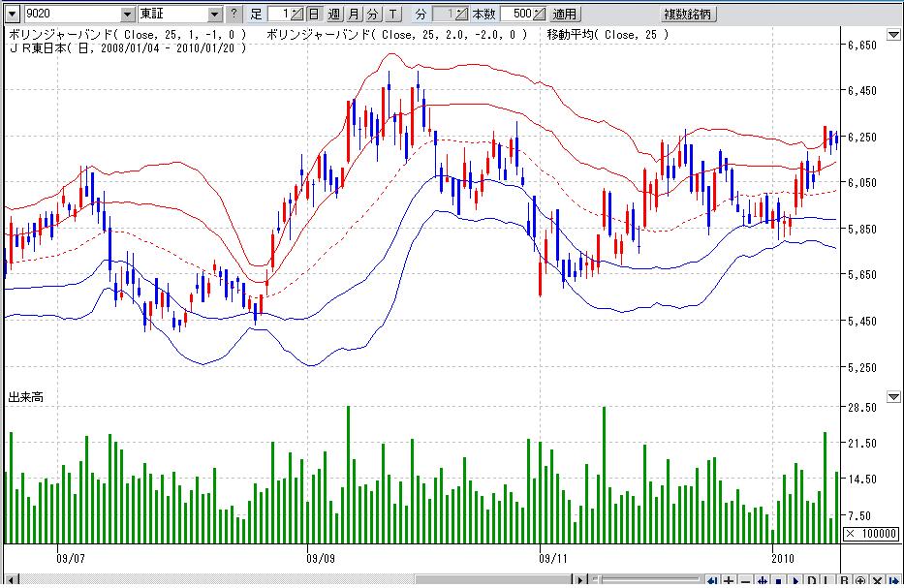Click the 本数 bar count field 500

[516, 14]
